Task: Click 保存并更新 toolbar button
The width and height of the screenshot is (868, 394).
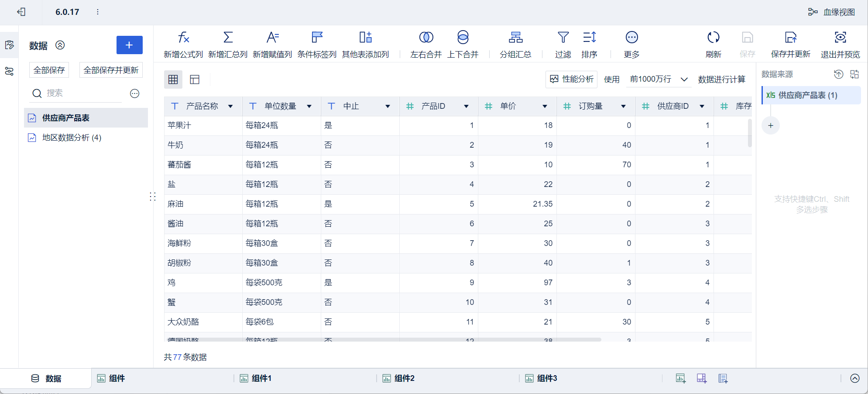Action: 790,45
